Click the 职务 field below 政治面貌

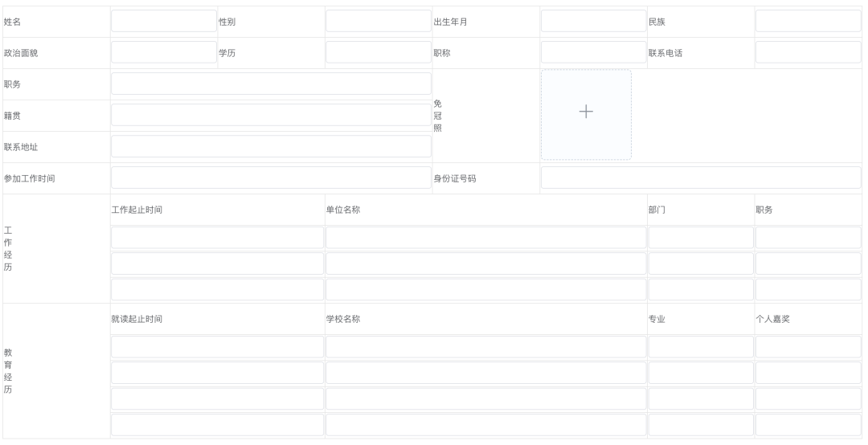pos(271,84)
